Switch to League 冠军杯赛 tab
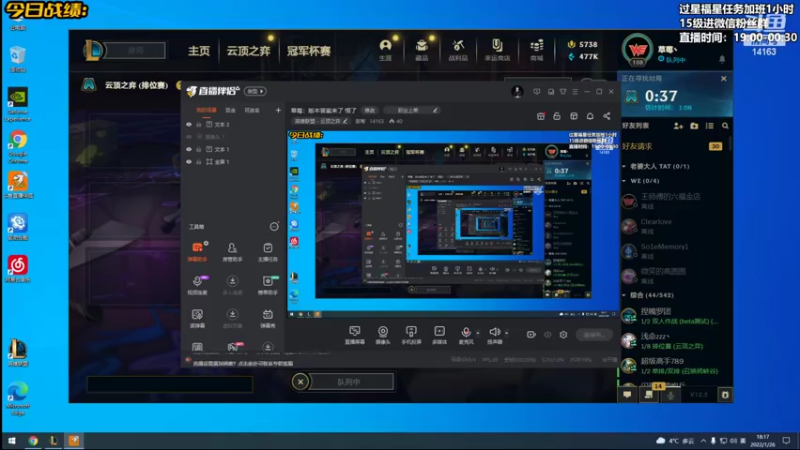Image resolution: width=800 pixels, height=450 pixels. tap(309, 51)
